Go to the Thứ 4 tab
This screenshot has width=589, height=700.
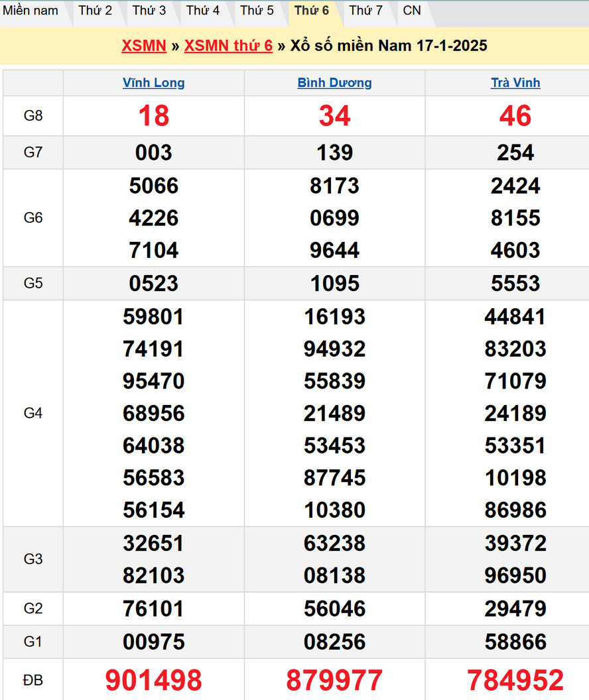tap(203, 11)
